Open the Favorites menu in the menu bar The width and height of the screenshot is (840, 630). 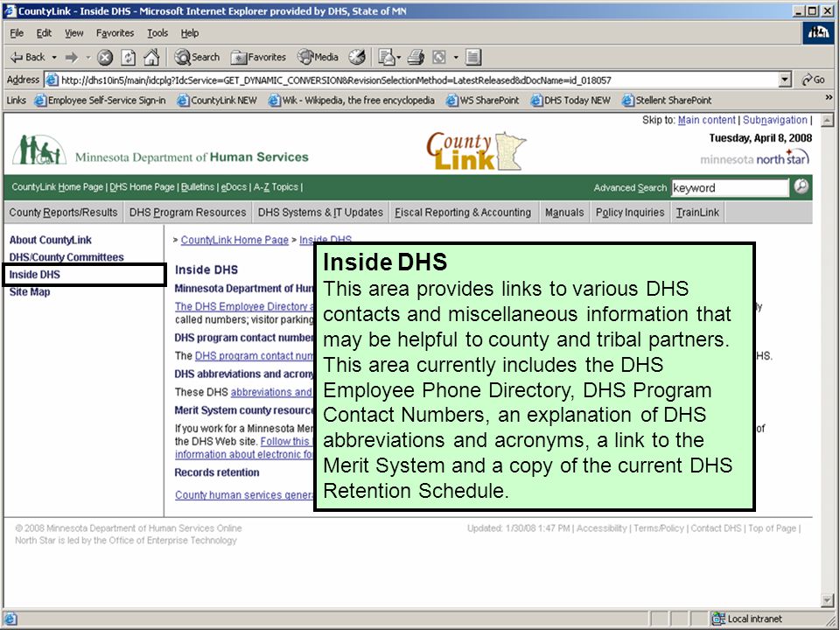tap(115, 33)
